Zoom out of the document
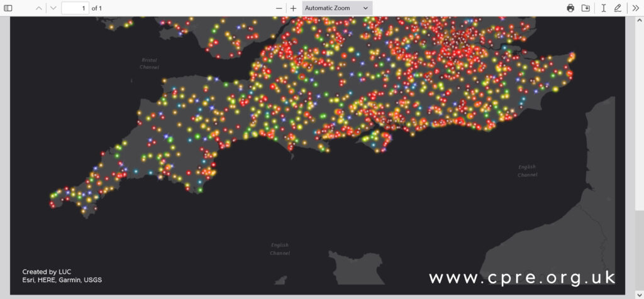The image size is (644, 299). tap(279, 8)
